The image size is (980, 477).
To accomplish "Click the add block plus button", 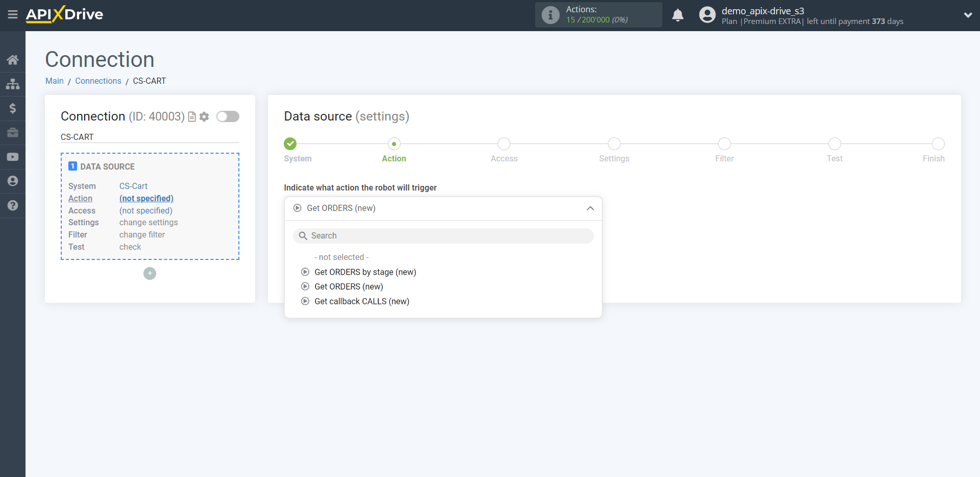I will [150, 273].
